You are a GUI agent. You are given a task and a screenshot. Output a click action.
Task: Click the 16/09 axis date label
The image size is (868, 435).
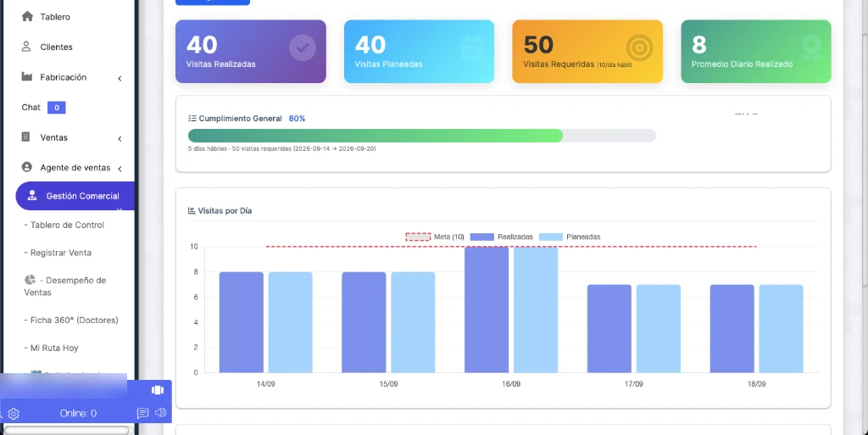[x=511, y=383]
